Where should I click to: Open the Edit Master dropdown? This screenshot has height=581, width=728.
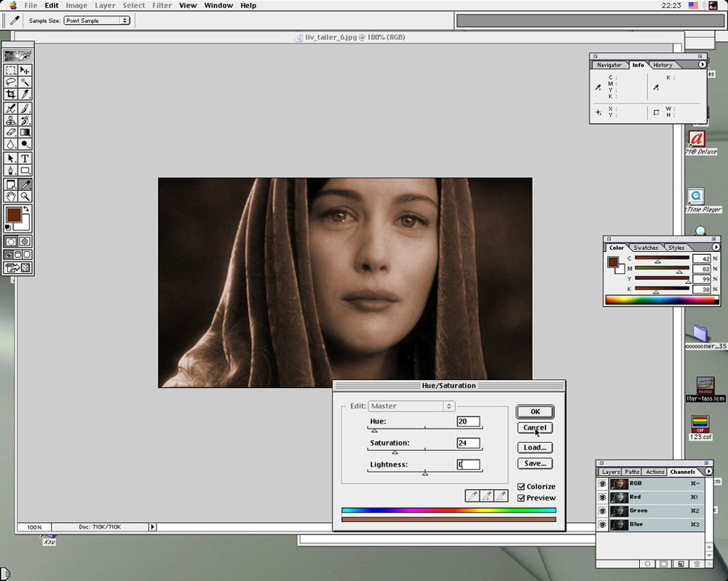(x=411, y=406)
